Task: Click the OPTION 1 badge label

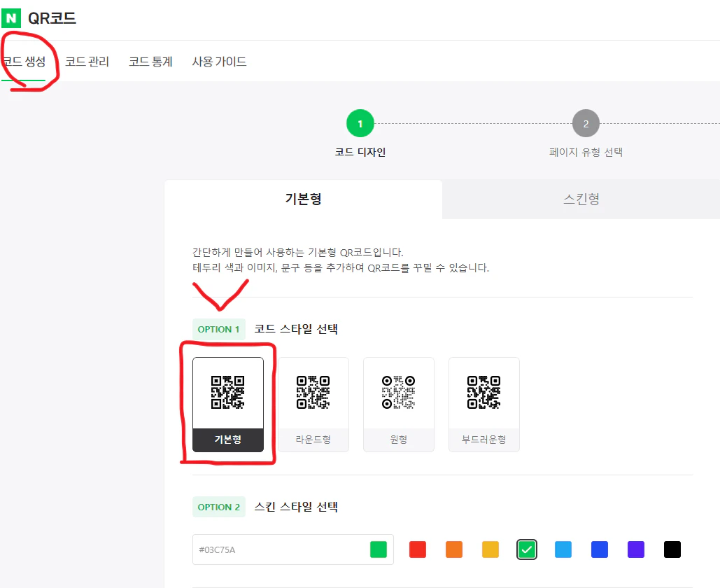Action: (218, 330)
